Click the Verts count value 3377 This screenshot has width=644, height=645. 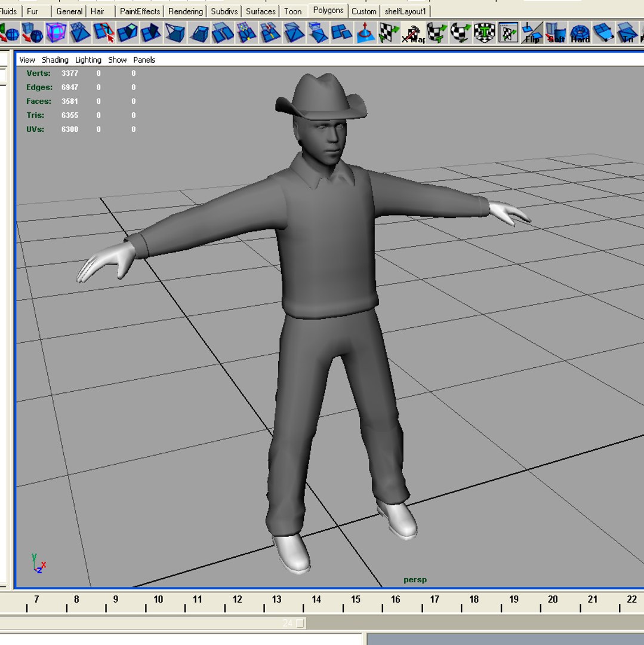coord(70,73)
